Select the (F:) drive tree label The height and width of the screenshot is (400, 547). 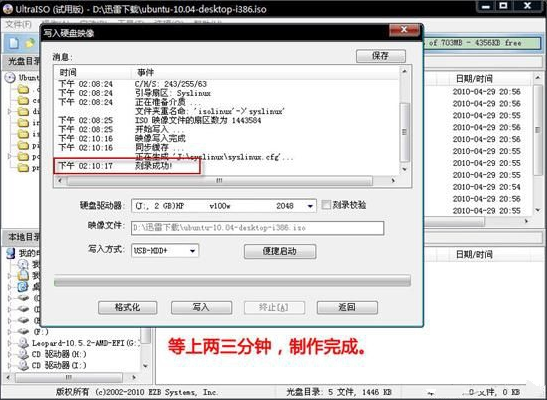(41, 331)
